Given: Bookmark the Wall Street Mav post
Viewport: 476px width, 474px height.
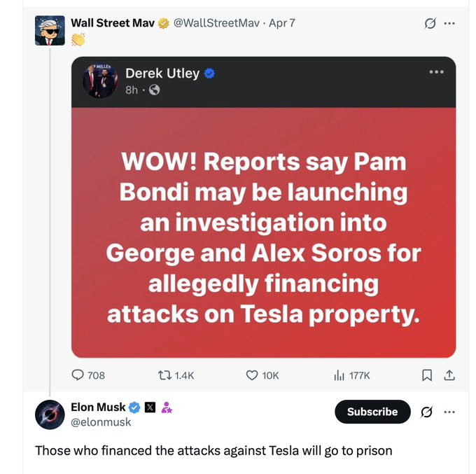Looking at the screenshot, I should pyautogui.click(x=427, y=375).
